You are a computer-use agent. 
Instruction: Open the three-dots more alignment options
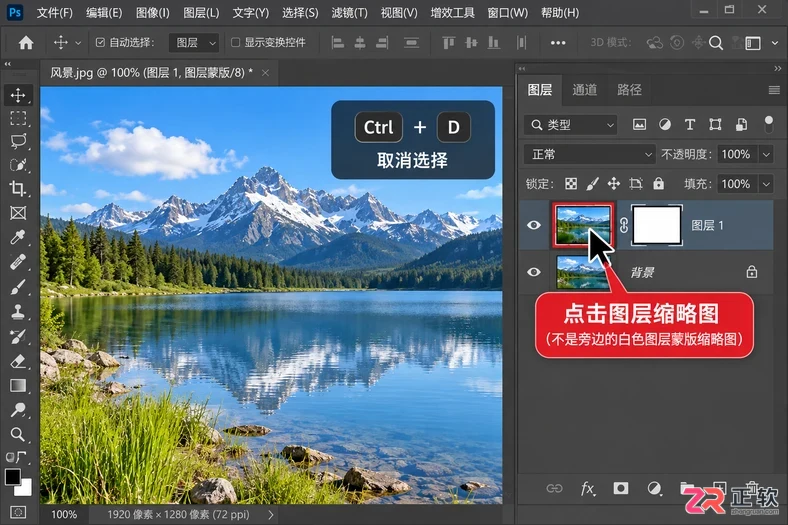pos(558,43)
